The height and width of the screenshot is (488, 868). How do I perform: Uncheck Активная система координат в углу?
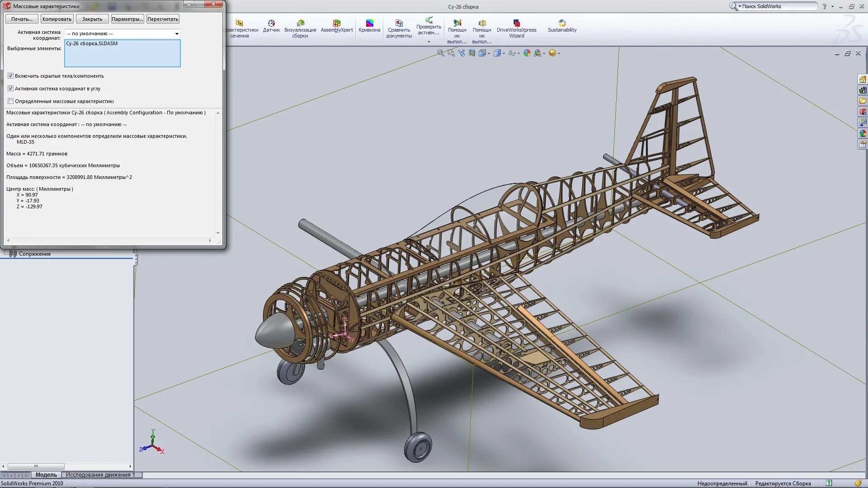pyautogui.click(x=10, y=89)
